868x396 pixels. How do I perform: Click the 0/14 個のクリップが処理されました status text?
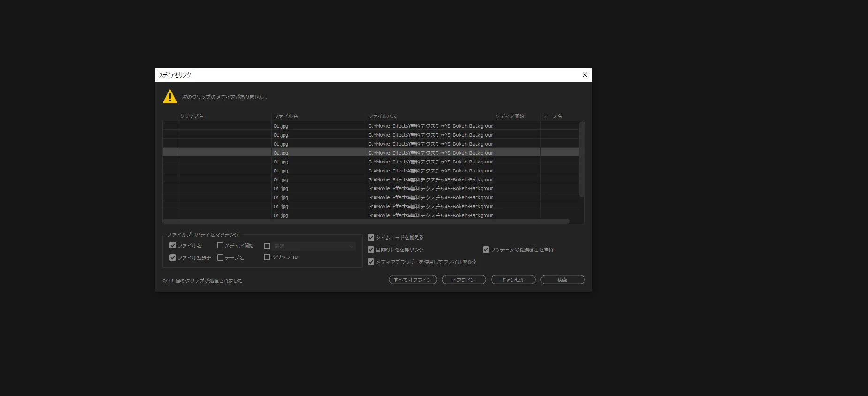coord(203,280)
